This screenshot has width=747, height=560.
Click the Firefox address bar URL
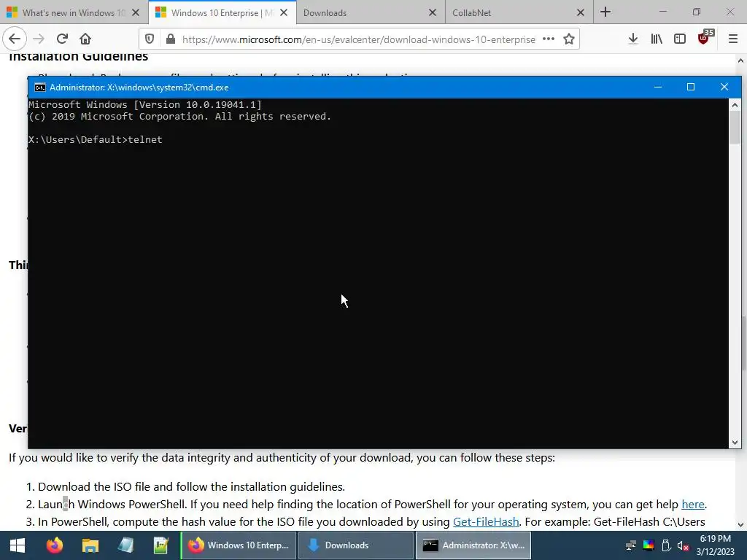tap(358, 39)
